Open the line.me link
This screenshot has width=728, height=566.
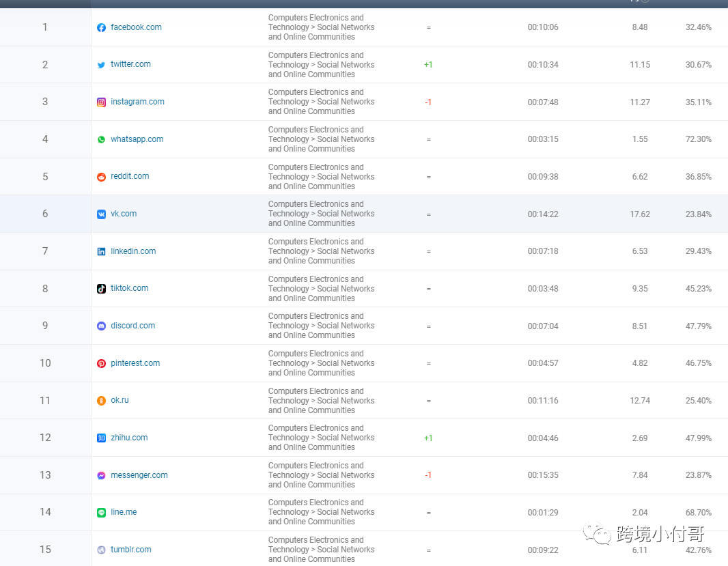click(124, 512)
